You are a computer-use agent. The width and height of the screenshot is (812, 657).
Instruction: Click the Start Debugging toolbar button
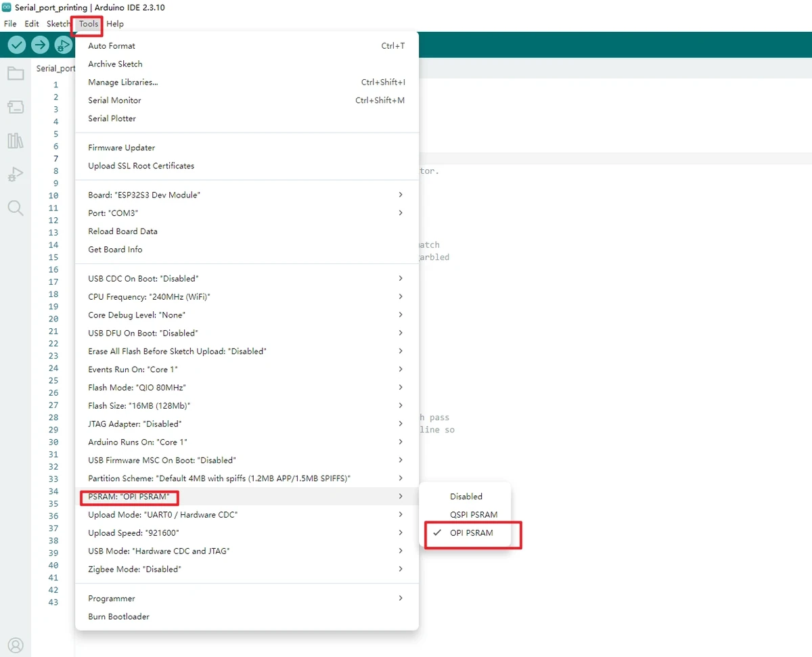63,45
